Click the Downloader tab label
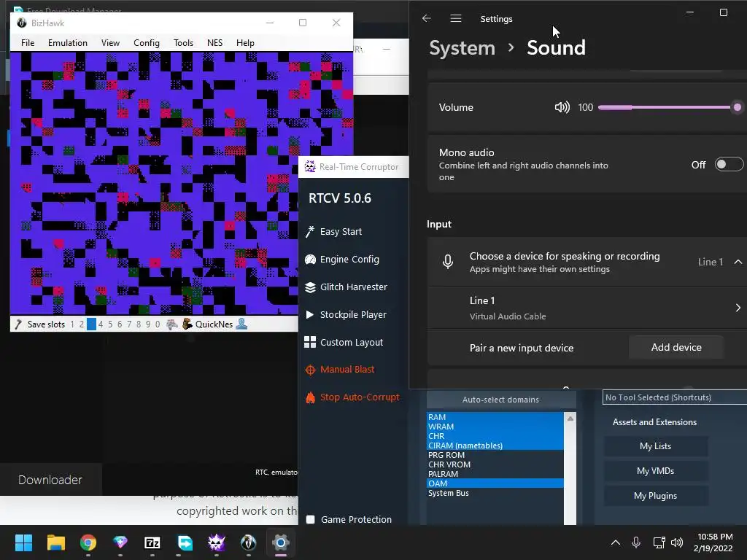Screen dimensions: 747x560 click(x=50, y=480)
